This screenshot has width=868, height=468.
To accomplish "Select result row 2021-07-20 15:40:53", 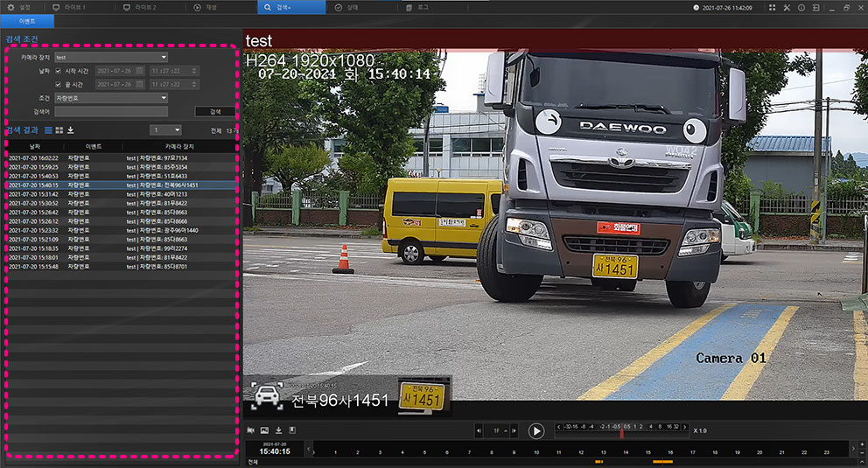I will point(122,176).
